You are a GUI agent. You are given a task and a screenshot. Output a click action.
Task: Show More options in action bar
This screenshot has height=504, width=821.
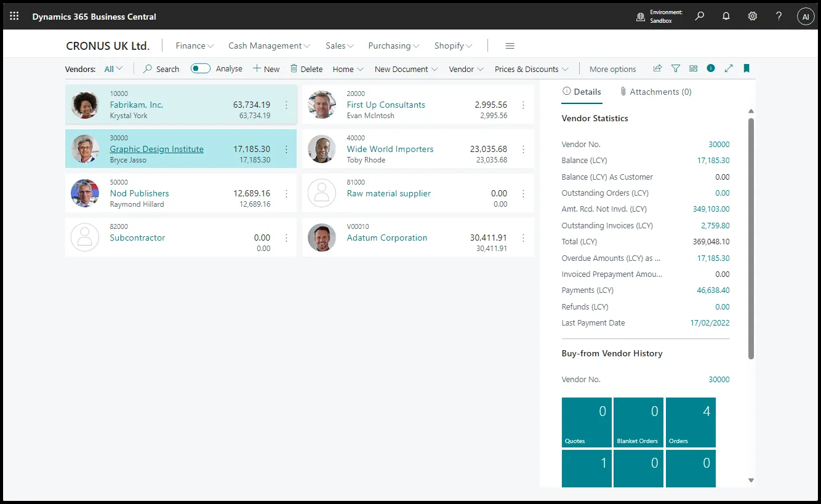612,69
